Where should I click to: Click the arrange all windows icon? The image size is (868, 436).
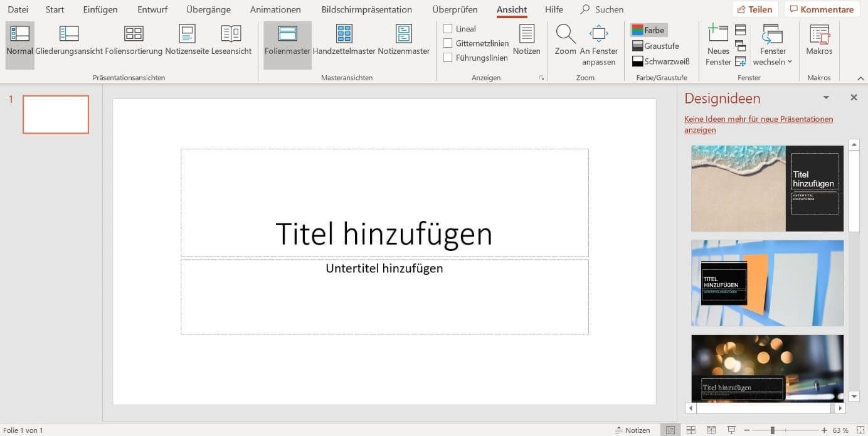pos(740,29)
